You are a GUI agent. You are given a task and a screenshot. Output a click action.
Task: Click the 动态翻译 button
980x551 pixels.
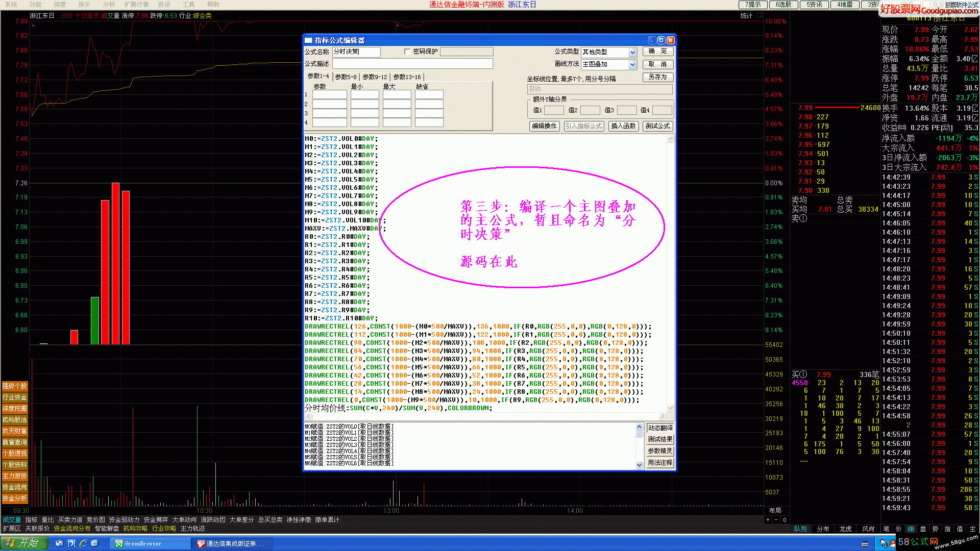(x=660, y=428)
